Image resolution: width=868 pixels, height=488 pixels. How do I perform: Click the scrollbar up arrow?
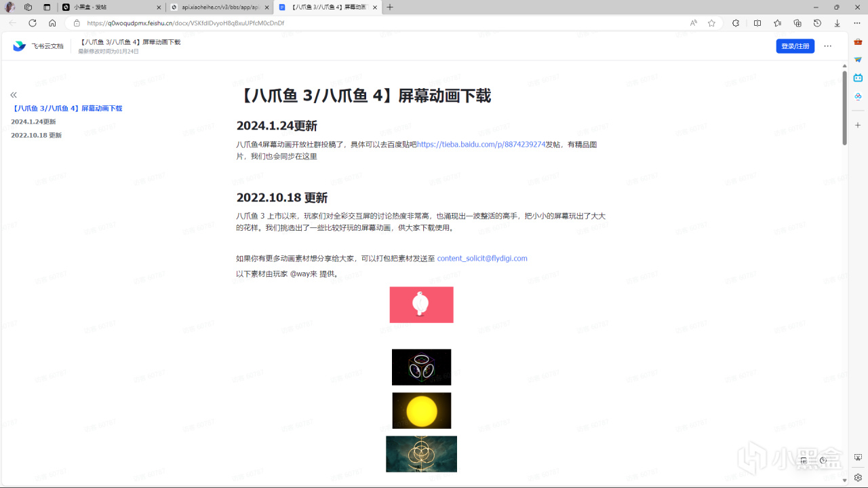[844, 66]
